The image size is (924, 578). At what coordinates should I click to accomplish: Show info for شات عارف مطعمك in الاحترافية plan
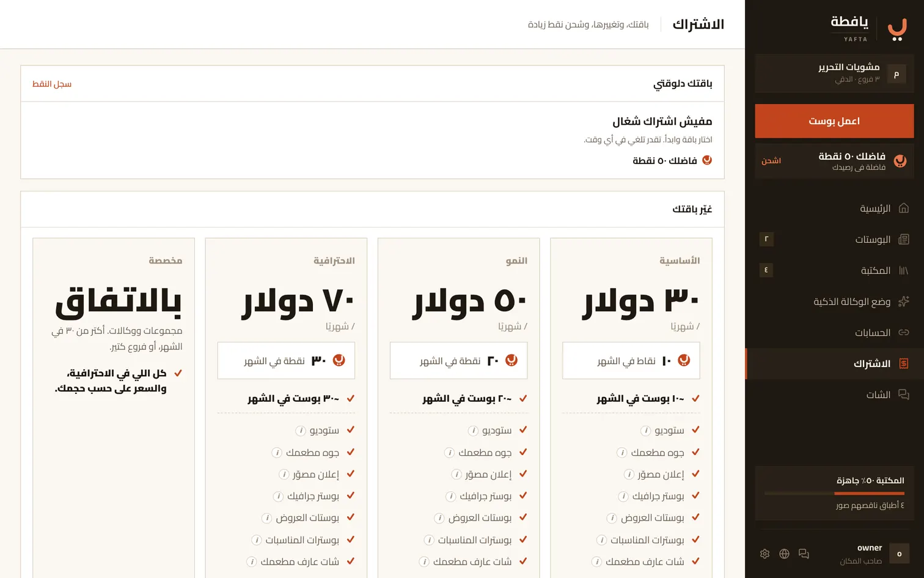[251, 561]
